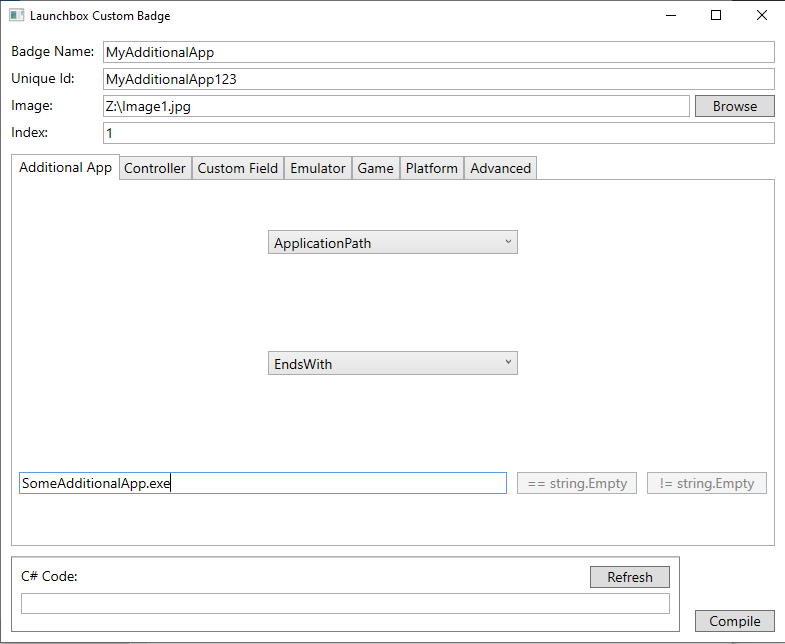The image size is (785, 644).
Task: Show the Advanced tab
Action: 501,168
